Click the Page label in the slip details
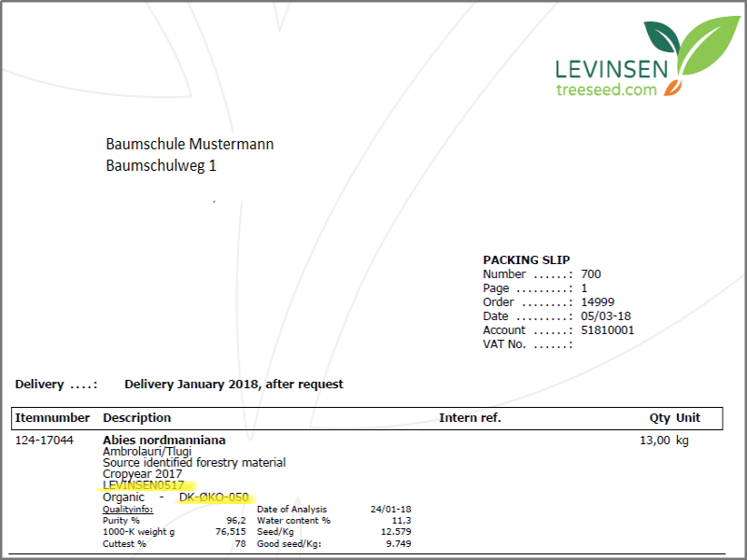 [496, 288]
